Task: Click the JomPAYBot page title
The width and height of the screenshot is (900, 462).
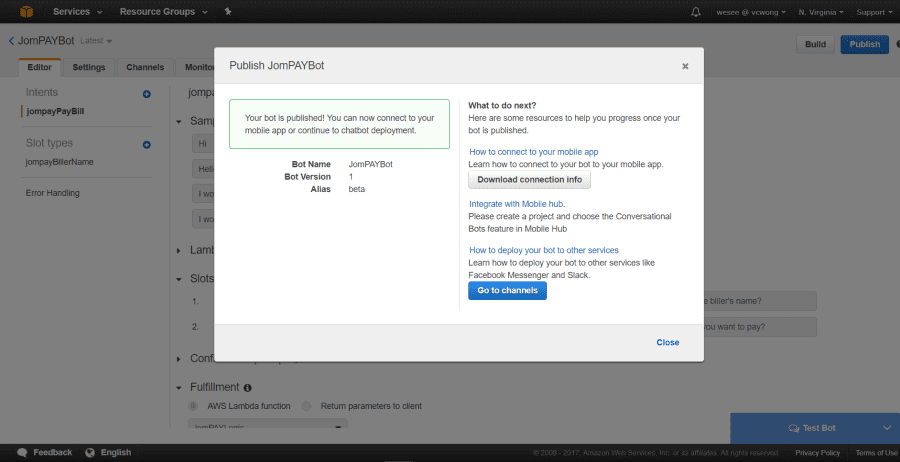Action: tap(46, 41)
